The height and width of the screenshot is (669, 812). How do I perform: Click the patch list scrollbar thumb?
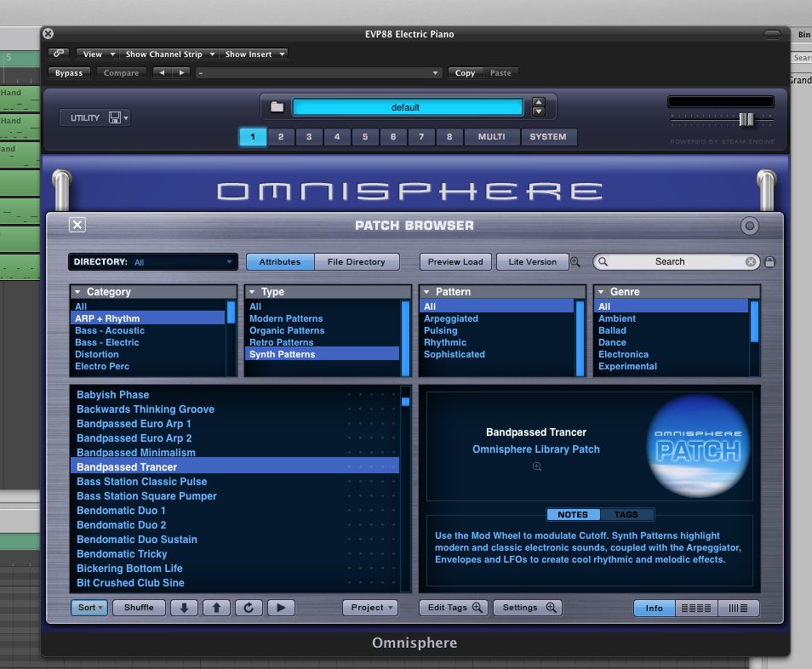(x=405, y=401)
